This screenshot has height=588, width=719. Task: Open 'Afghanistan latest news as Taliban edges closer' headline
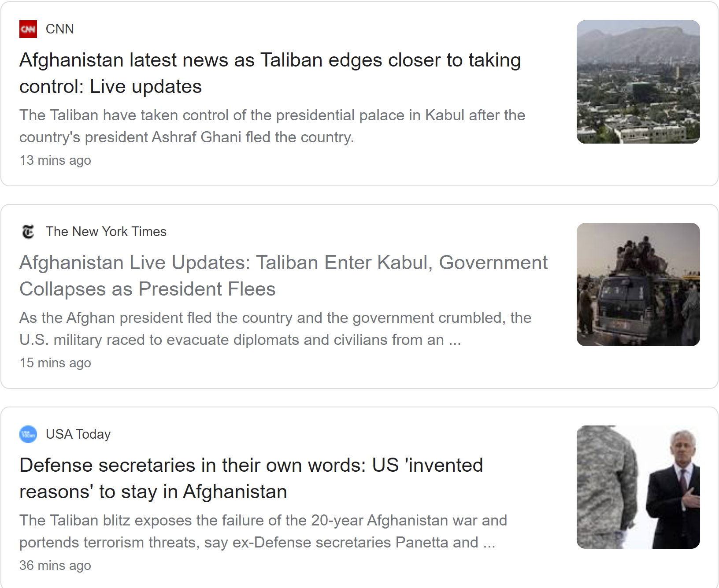point(270,73)
